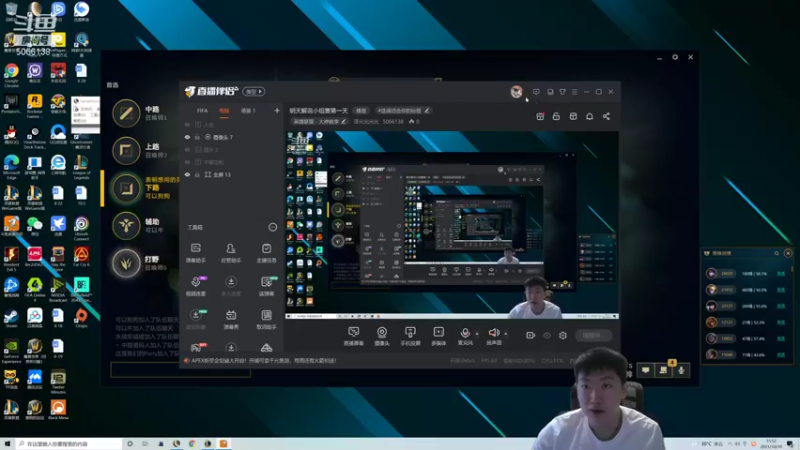Image resolution: width=800 pixels, height=450 pixels.
Task: Select 打野 jungle role in League client
Action: pyautogui.click(x=126, y=263)
